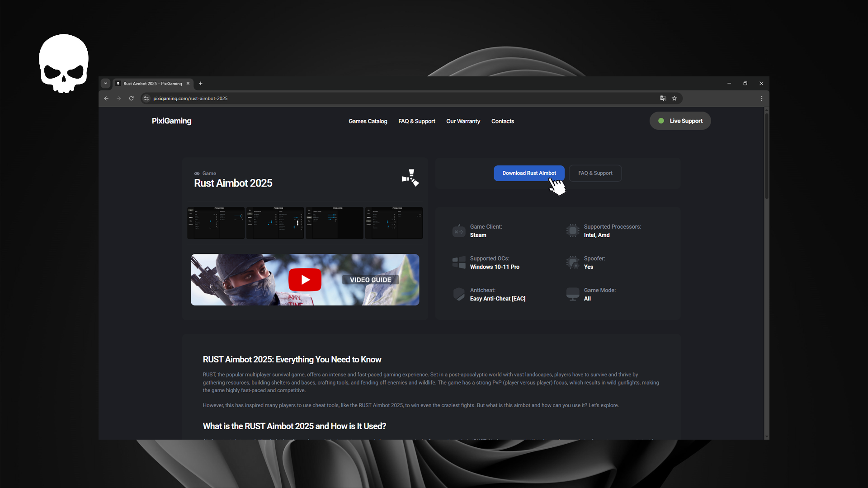Image resolution: width=868 pixels, height=488 pixels.
Task: Click the Windows logo icon for Supported OCs
Action: point(459,263)
